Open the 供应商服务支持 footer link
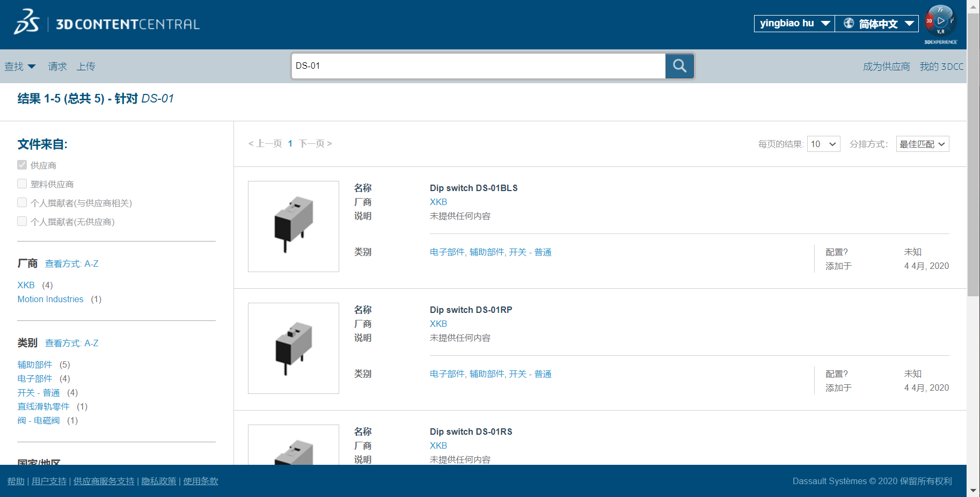 click(104, 481)
